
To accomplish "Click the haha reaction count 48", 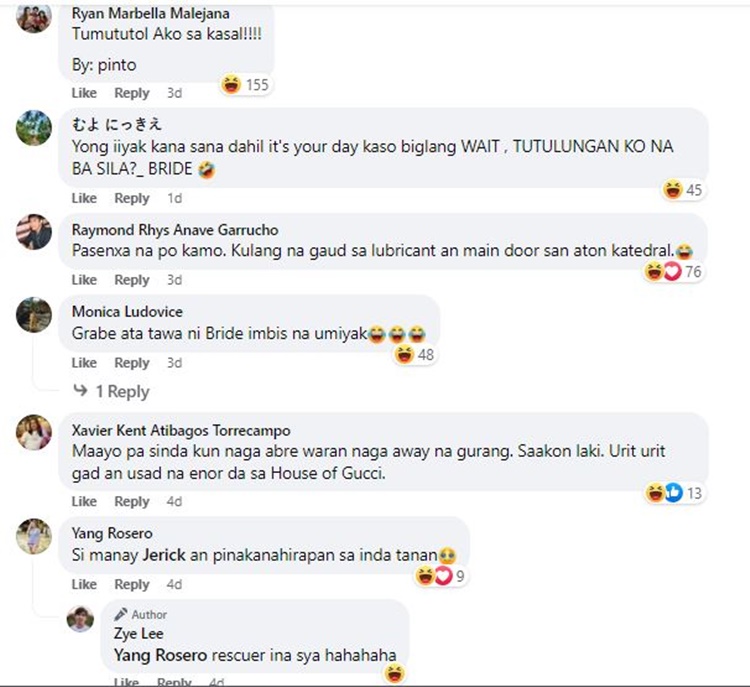I will click(x=415, y=355).
